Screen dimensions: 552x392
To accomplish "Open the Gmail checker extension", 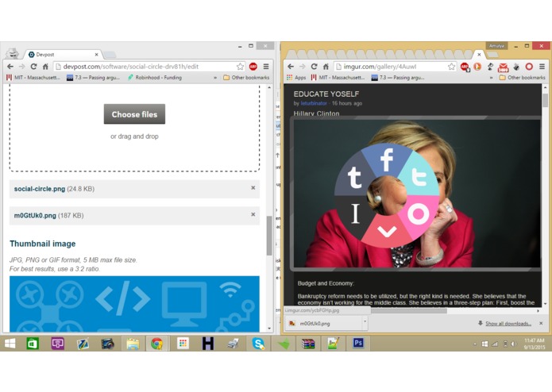I will click(x=503, y=67).
